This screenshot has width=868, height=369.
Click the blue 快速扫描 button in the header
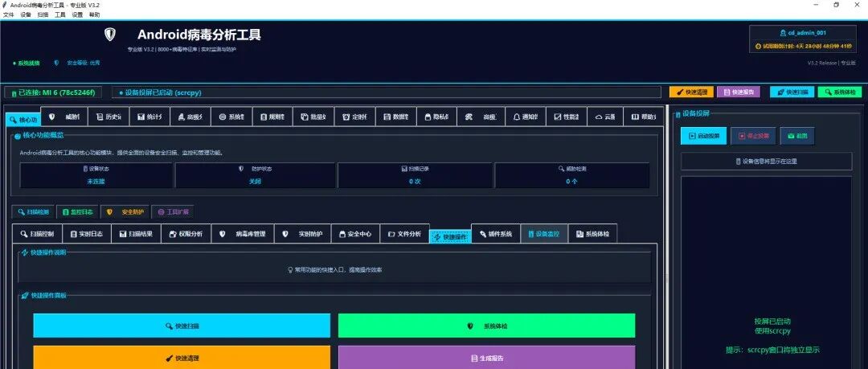[x=792, y=92]
